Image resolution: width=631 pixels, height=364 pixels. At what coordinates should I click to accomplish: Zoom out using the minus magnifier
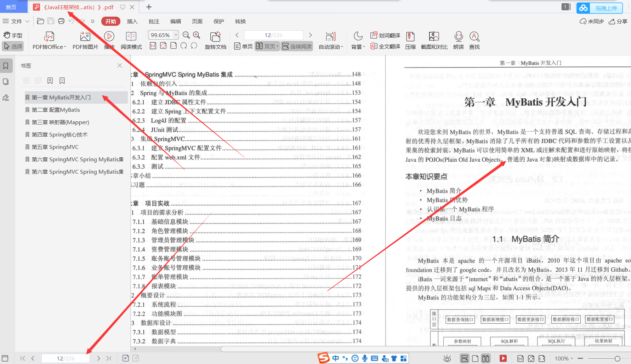tap(186, 35)
